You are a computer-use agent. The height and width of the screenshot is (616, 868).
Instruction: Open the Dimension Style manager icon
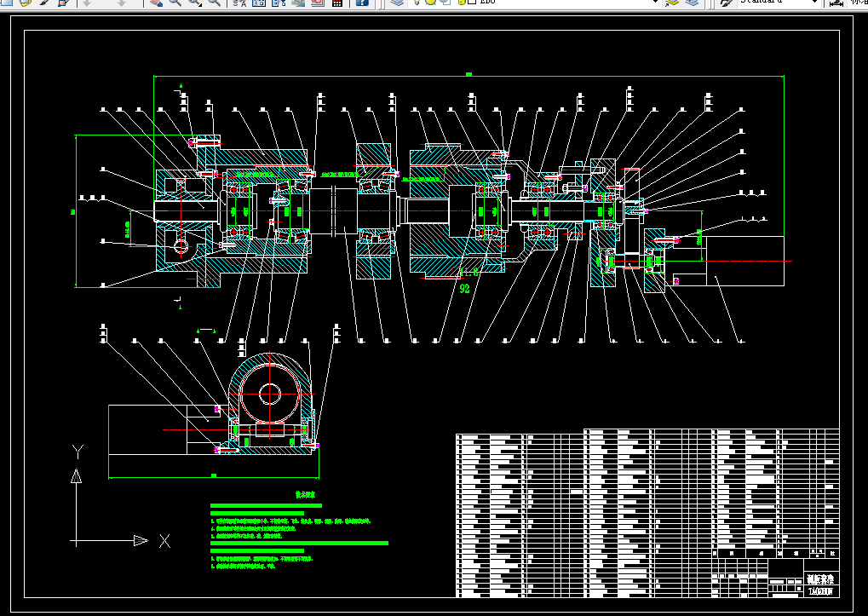click(837, 3)
